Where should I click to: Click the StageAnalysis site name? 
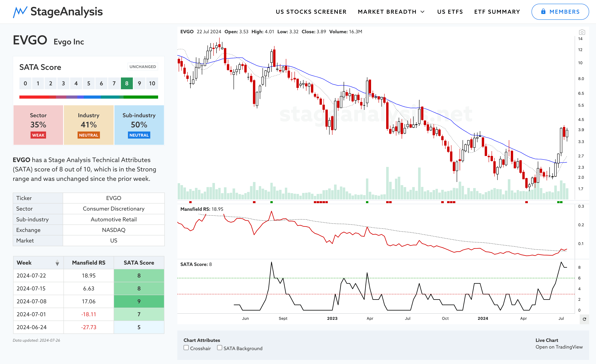(x=67, y=12)
